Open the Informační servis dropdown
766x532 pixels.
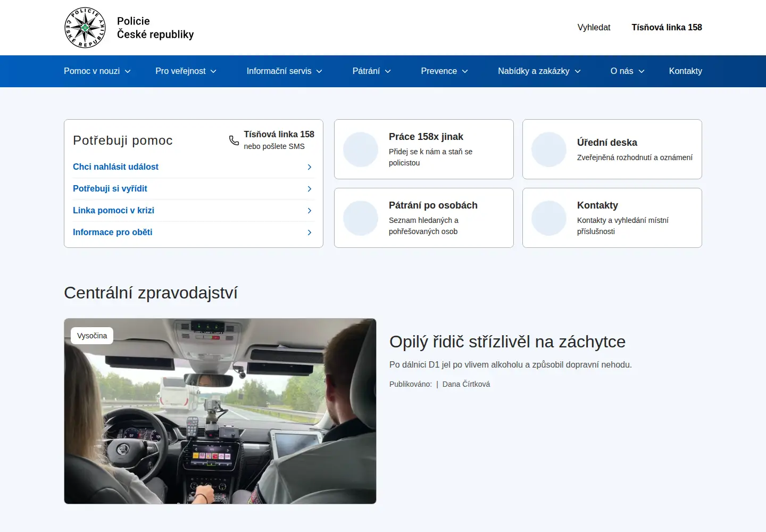[285, 71]
